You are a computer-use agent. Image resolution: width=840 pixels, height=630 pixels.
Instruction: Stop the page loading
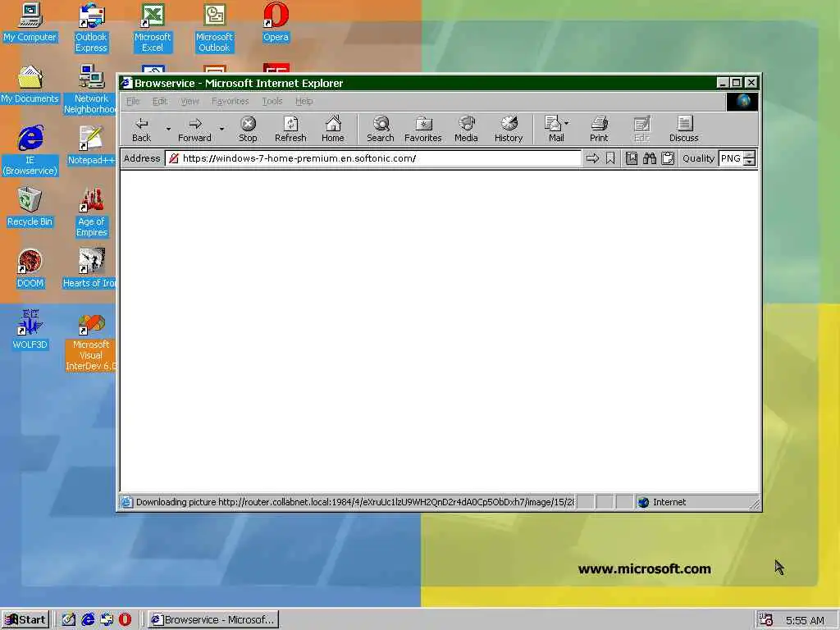coord(248,130)
